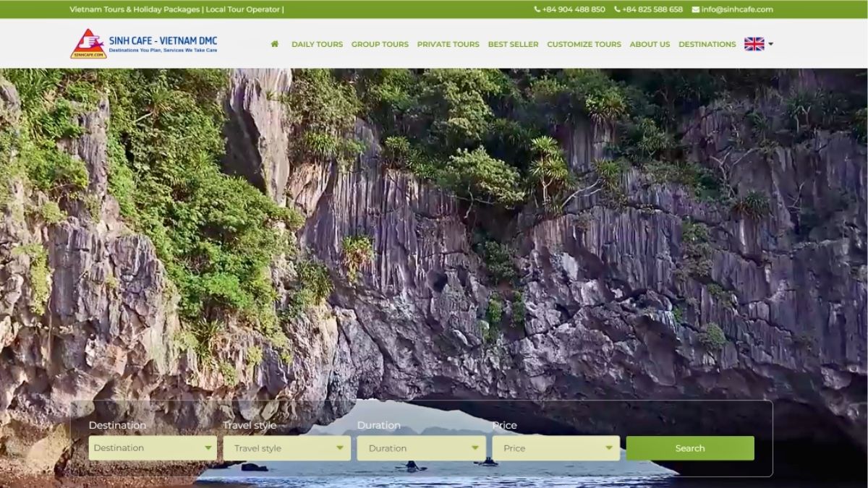Open the language selector dropdown arrow
This screenshot has width=868, height=488.
(771, 44)
